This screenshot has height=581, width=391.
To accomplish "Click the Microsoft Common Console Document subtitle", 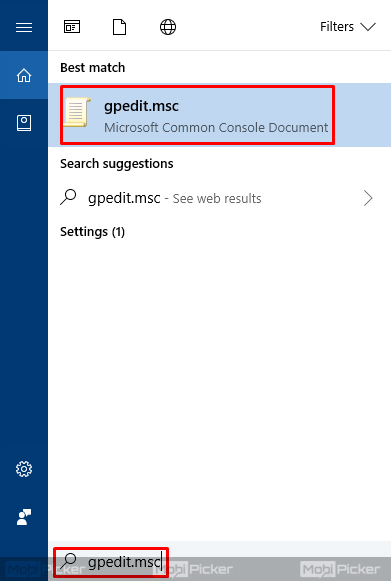I will click(216, 127).
